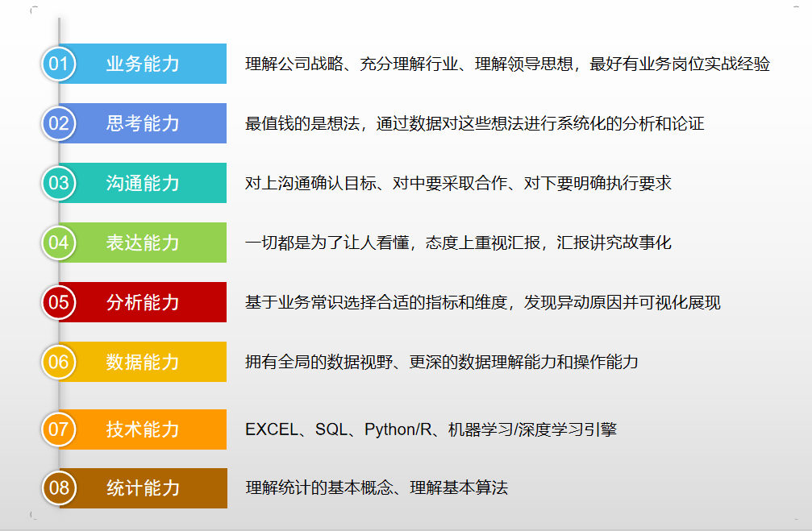The width and height of the screenshot is (812, 531).
Task: Click the teal 03 number circle
Action: coord(58,183)
